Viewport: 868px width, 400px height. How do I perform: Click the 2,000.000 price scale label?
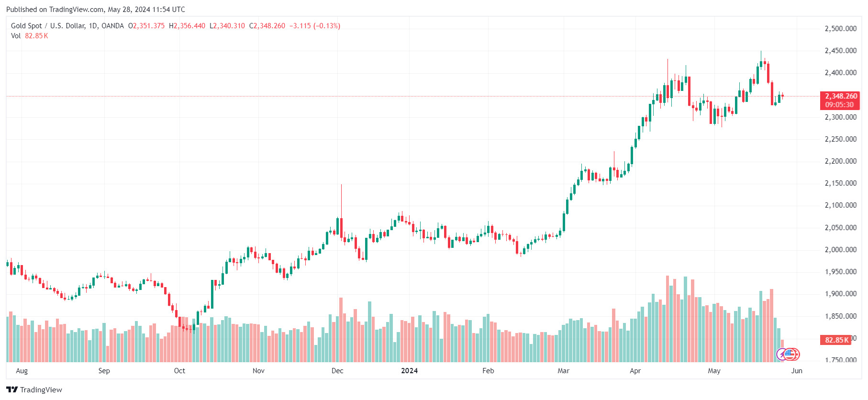[x=840, y=250]
